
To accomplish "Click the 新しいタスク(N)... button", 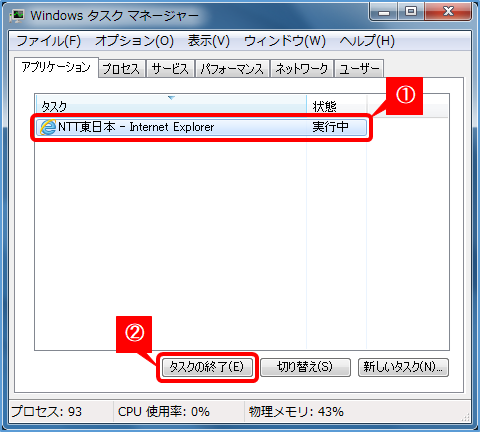I will pyautogui.click(x=403, y=367).
